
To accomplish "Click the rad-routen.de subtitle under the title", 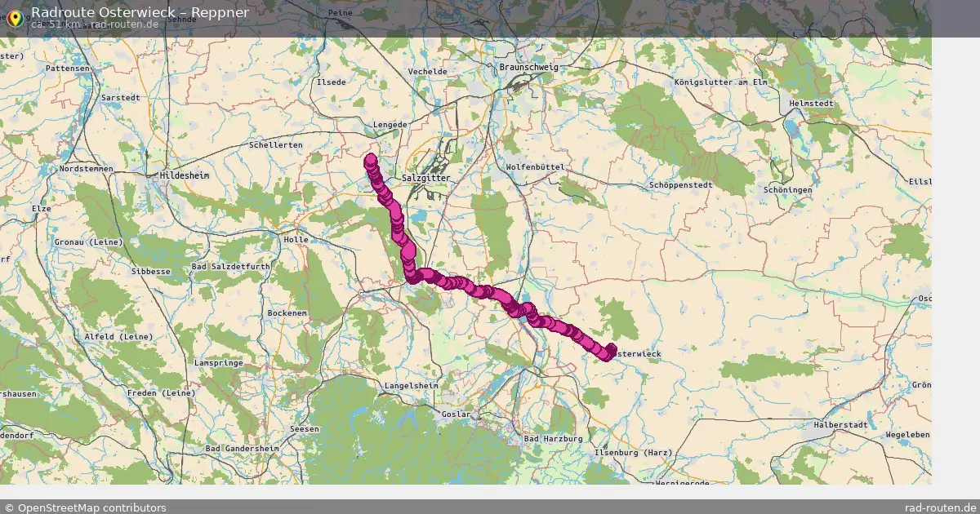I will pyautogui.click(x=125, y=24).
